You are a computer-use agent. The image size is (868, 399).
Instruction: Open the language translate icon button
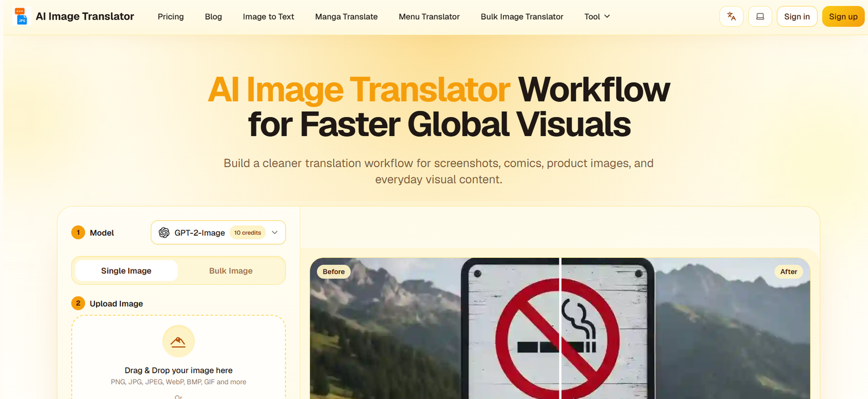pyautogui.click(x=731, y=16)
